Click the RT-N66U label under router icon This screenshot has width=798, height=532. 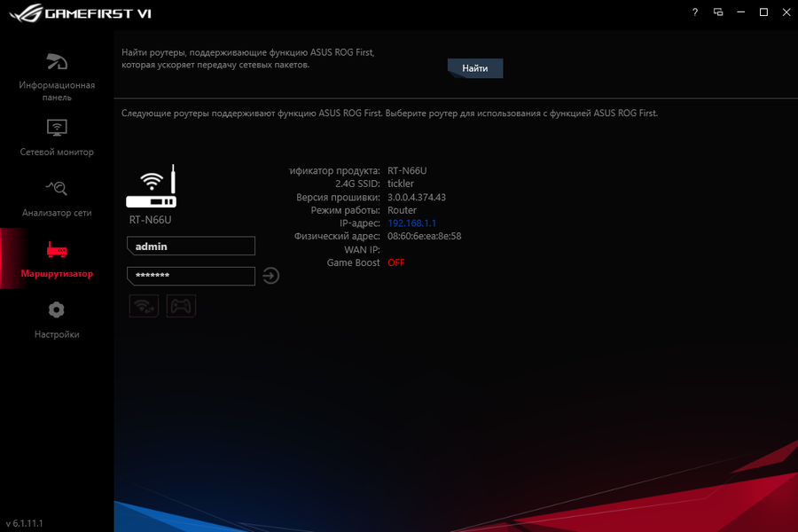tap(150, 220)
